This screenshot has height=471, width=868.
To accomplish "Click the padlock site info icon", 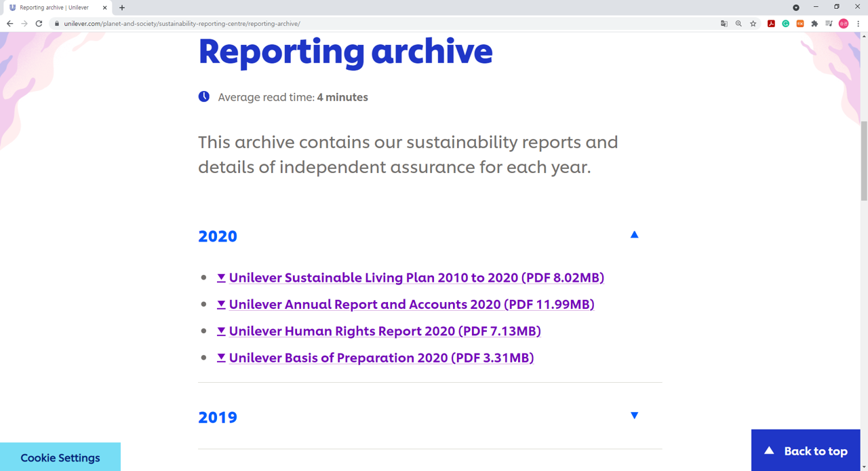I will tap(57, 24).
